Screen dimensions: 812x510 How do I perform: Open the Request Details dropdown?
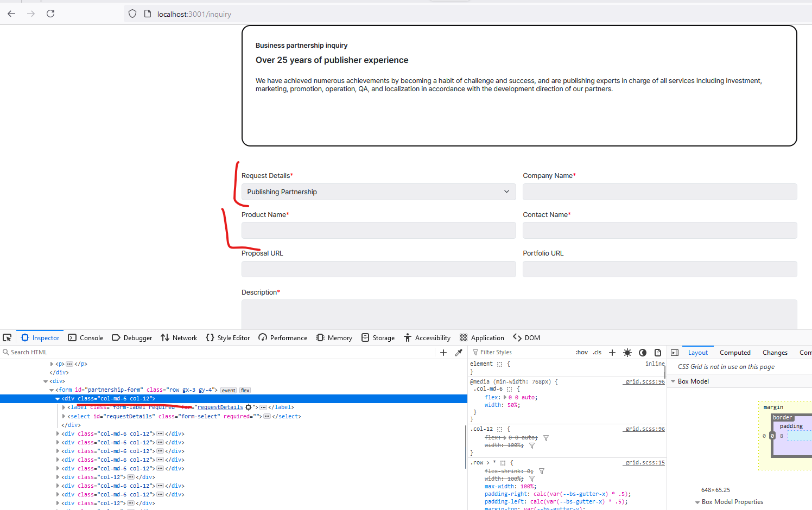pos(378,192)
